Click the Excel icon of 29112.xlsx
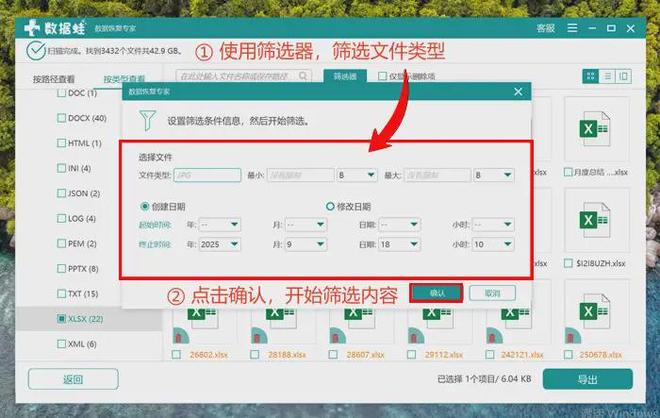Image resolution: width=660 pixels, height=418 pixels. [438, 318]
